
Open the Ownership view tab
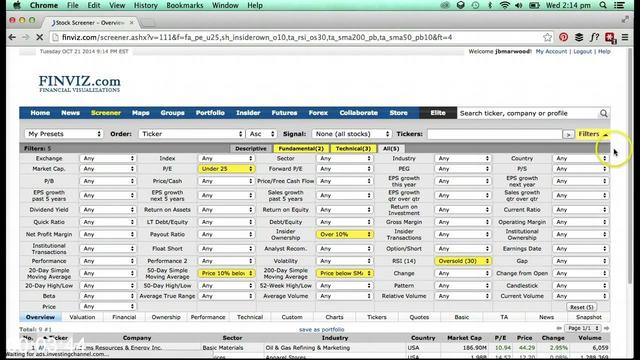(166, 317)
